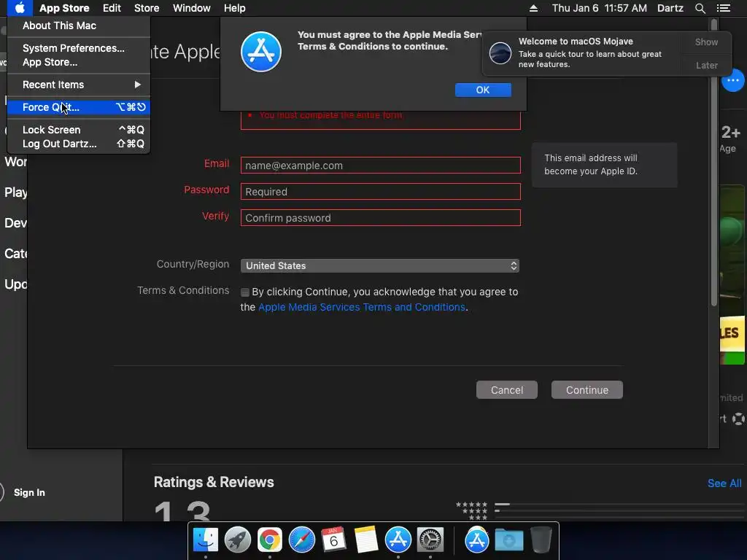Open the Help menu
This screenshot has width=747, height=560.
pyautogui.click(x=234, y=8)
